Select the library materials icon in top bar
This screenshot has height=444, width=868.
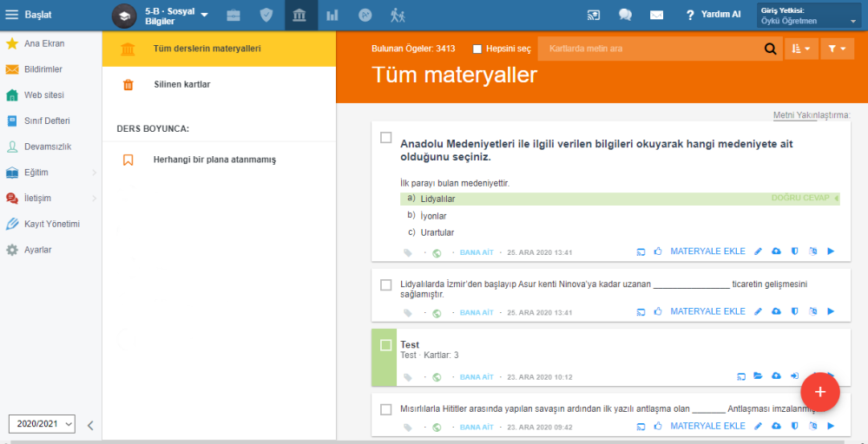pyautogui.click(x=299, y=16)
